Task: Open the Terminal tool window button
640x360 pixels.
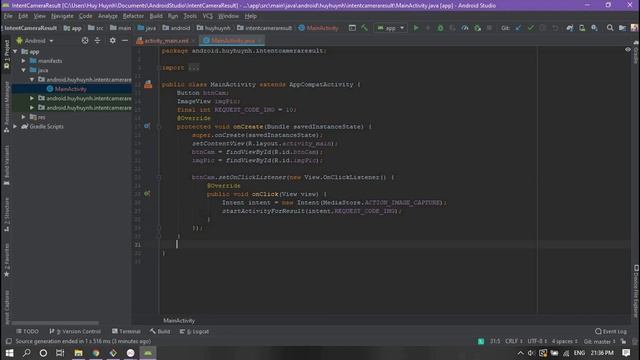Action: (x=126, y=331)
